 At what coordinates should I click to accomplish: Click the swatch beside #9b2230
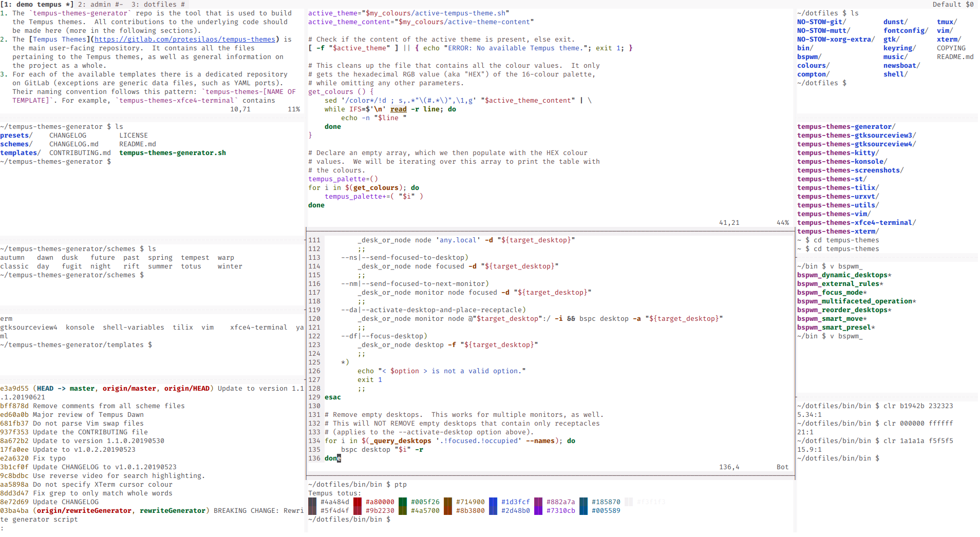pos(357,510)
